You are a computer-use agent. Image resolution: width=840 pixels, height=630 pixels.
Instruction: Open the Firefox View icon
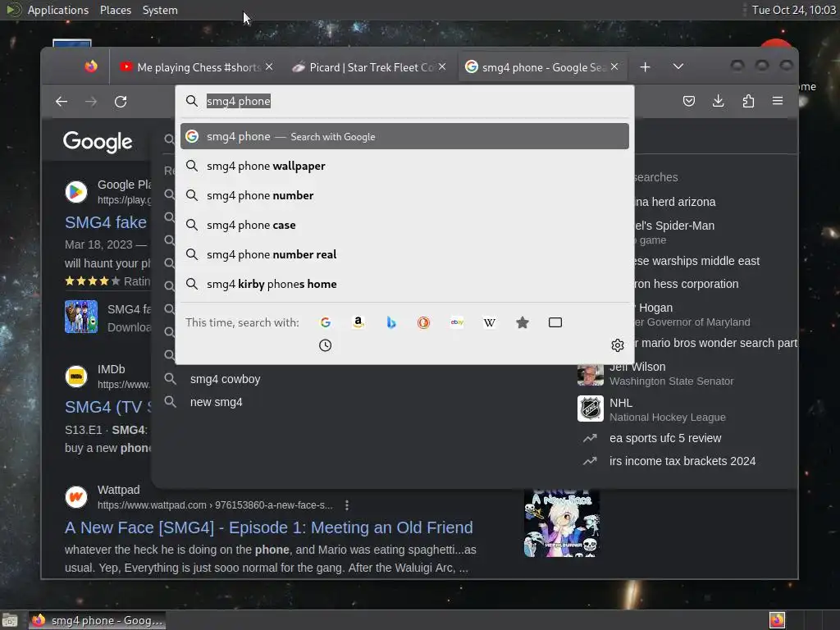click(90, 66)
